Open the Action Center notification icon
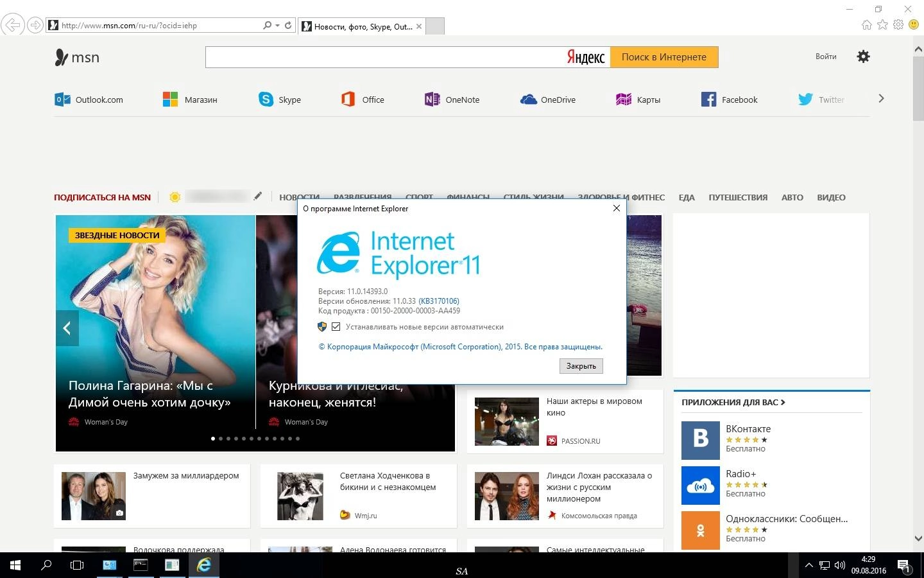This screenshot has width=924, height=578. [904, 566]
